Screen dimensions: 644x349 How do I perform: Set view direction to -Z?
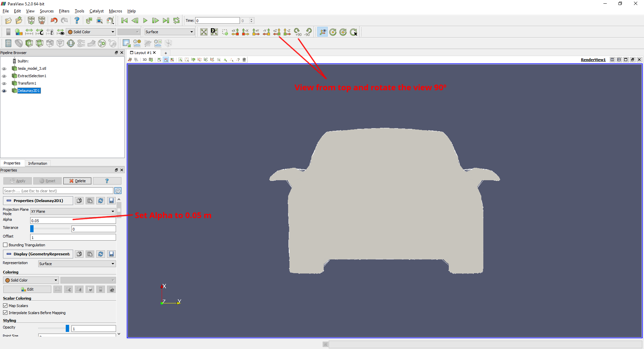click(x=287, y=32)
